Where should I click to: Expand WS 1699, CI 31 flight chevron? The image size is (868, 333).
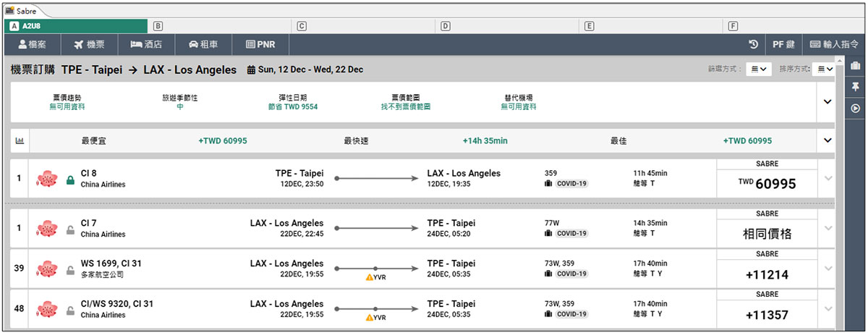pos(828,269)
